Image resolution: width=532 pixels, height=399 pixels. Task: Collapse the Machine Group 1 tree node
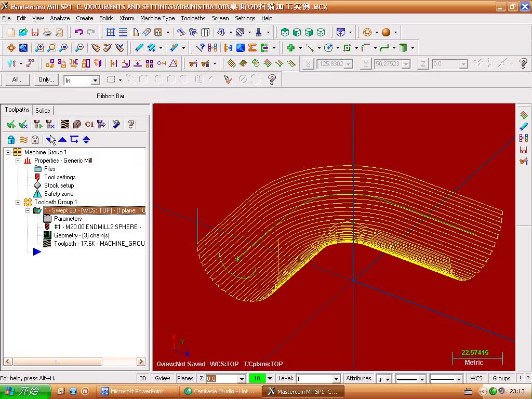pyautogui.click(x=8, y=152)
